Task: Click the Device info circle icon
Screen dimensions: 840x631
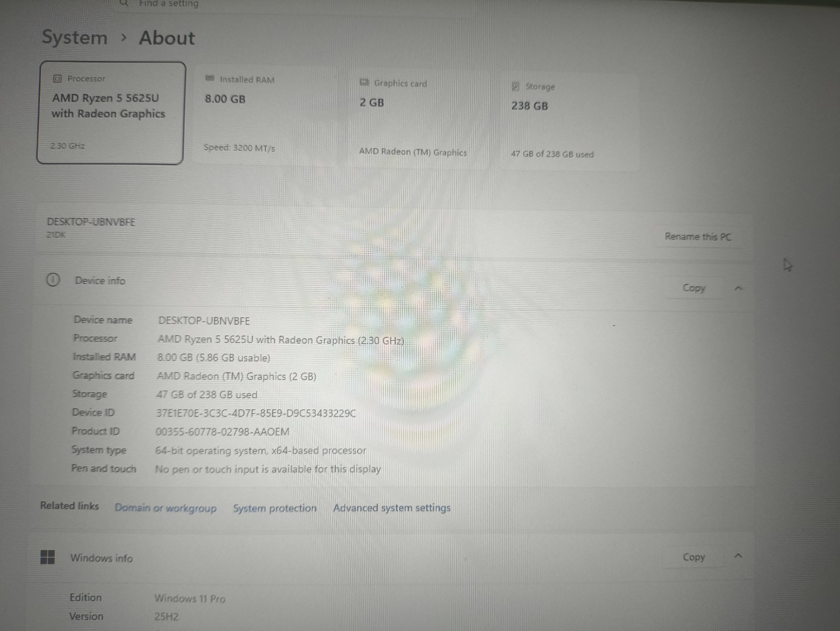Action: (54, 280)
